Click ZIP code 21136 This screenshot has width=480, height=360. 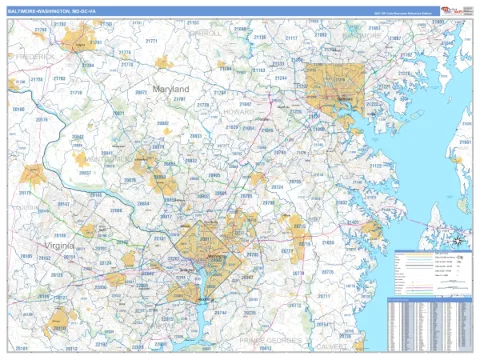pyautogui.click(x=260, y=37)
